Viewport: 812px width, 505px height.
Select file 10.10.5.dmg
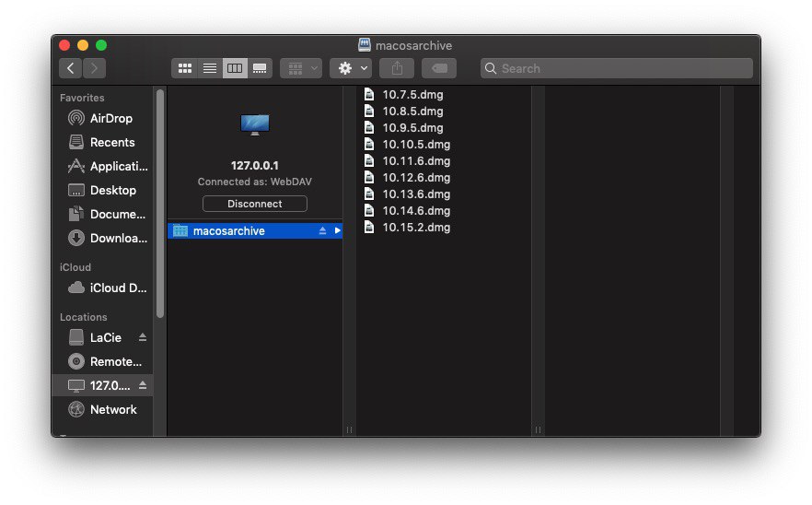click(444, 144)
